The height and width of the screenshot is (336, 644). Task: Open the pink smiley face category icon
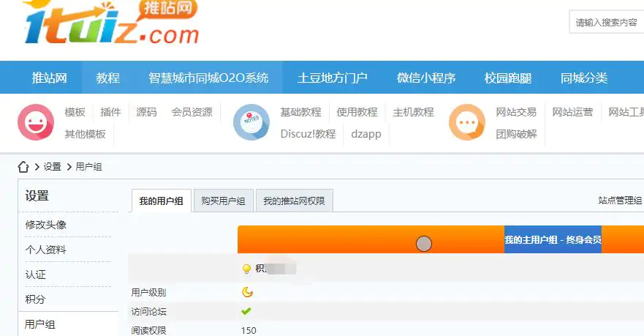[36, 122]
